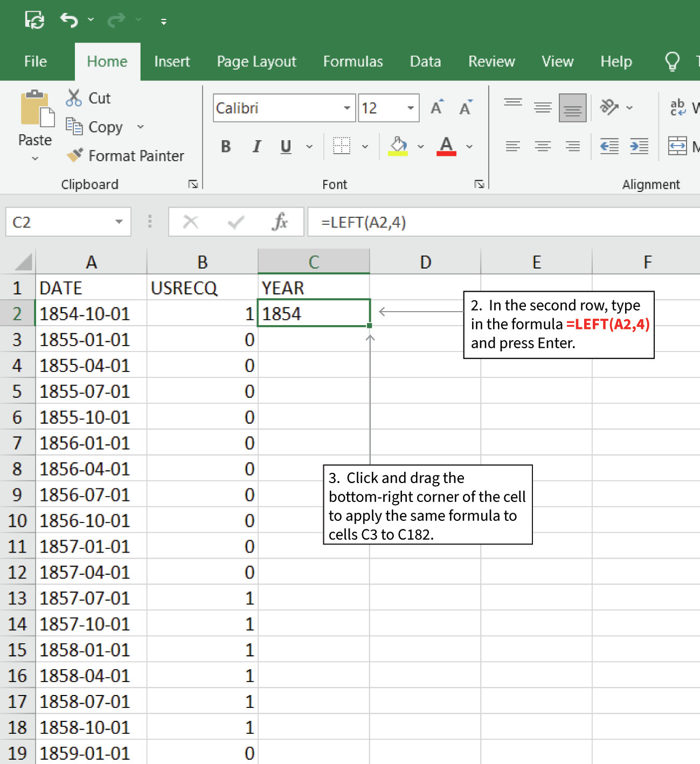Click the Insert Function fx icon
The height and width of the screenshot is (764, 700).
coord(280,222)
